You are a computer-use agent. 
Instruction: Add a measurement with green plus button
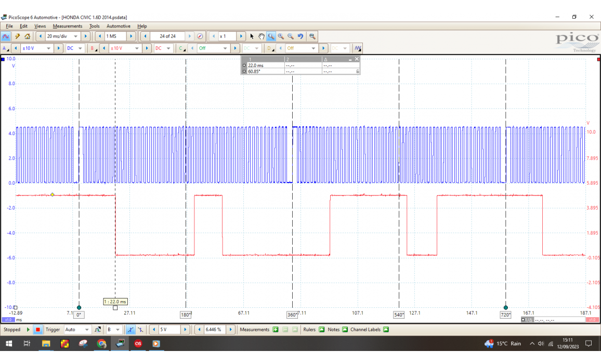click(276, 330)
